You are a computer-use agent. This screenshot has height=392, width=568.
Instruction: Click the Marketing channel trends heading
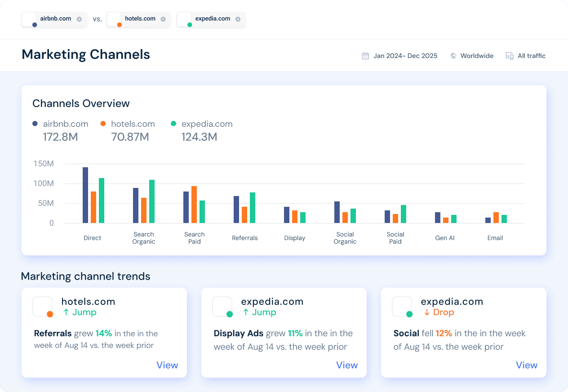pos(86,276)
